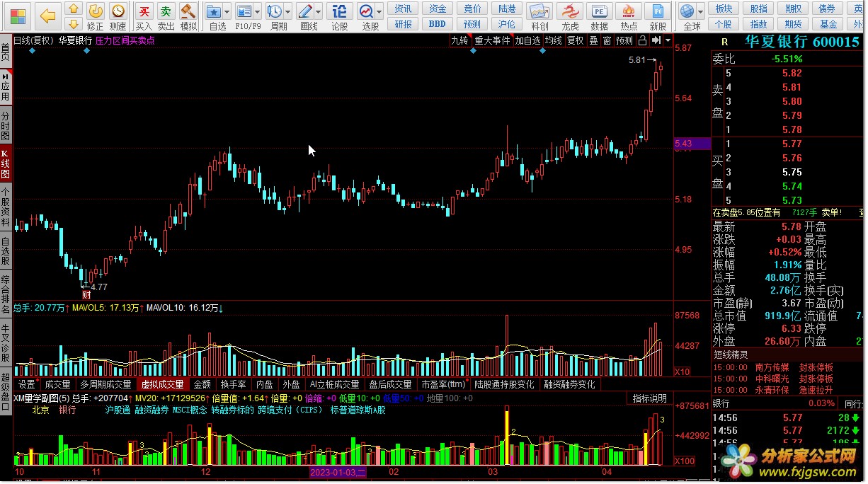The width and height of the screenshot is (868, 484).
Task: Click the 卖出 sell icon
Action: click(x=166, y=16)
